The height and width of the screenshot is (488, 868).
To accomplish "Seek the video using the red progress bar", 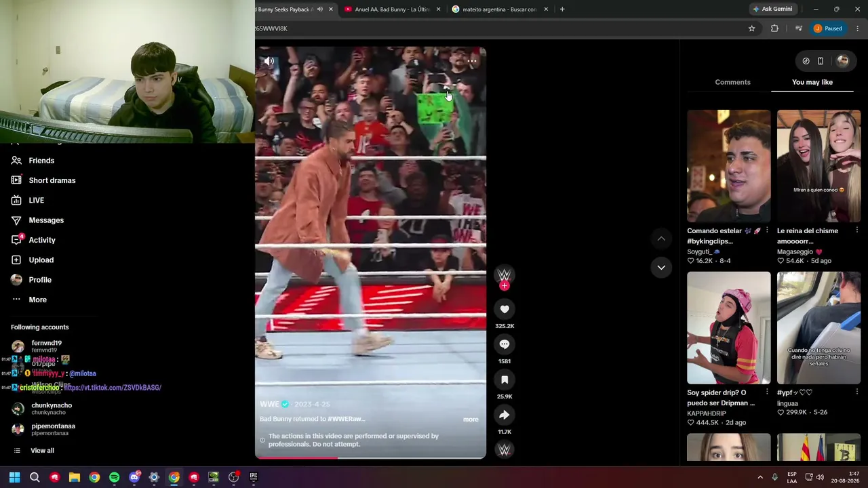I will click(370, 457).
